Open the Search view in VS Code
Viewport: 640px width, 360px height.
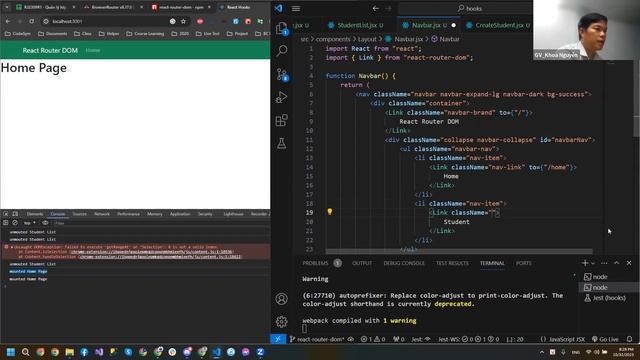(282, 51)
